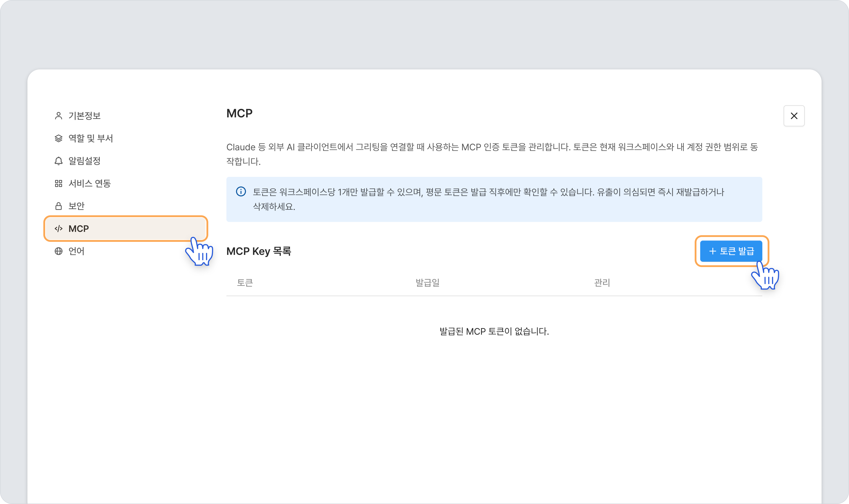The image size is (849, 504).
Task: Click the bell icon beside 알림설정
Action: [x=58, y=161]
